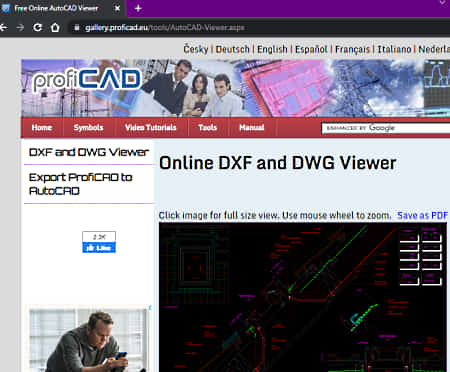Switch language to Česky
This screenshot has width=450, height=372.
tap(196, 49)
